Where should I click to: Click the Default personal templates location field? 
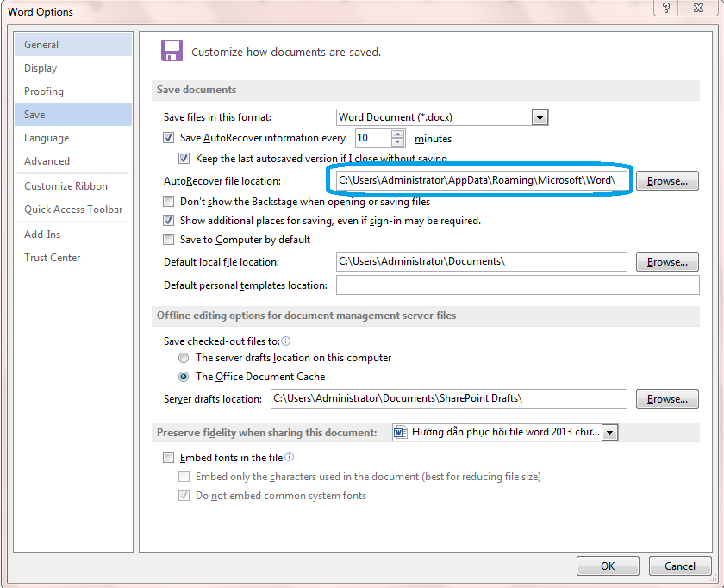click(517, 285)
